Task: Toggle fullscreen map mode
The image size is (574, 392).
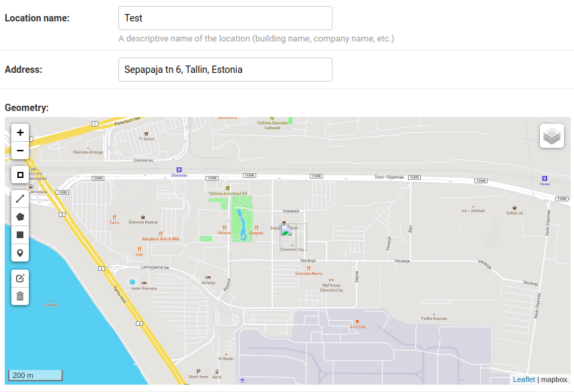Action: pos(20,175)
